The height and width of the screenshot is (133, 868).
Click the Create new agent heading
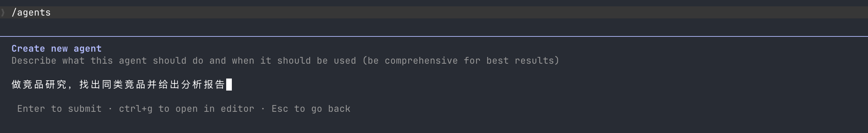tap(57, 48)
